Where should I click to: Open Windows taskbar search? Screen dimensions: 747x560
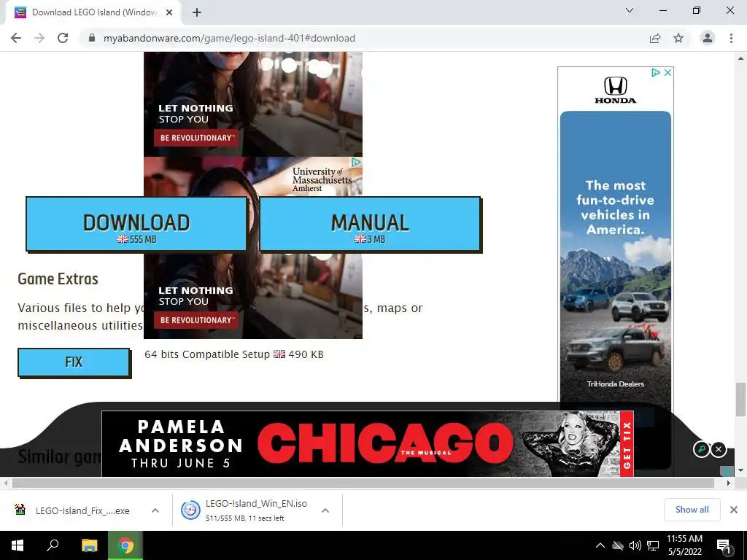(53, 545)
